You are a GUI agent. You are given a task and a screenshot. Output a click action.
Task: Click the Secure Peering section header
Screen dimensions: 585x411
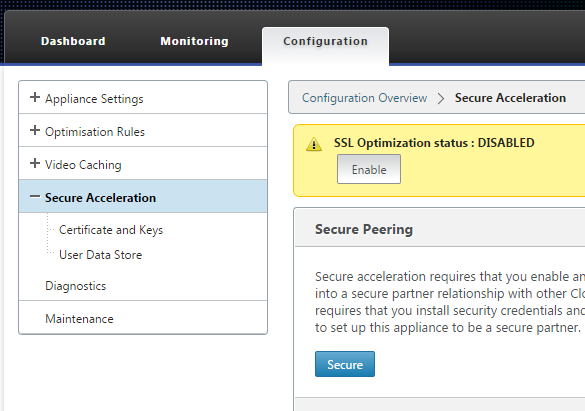coord(364,229)
